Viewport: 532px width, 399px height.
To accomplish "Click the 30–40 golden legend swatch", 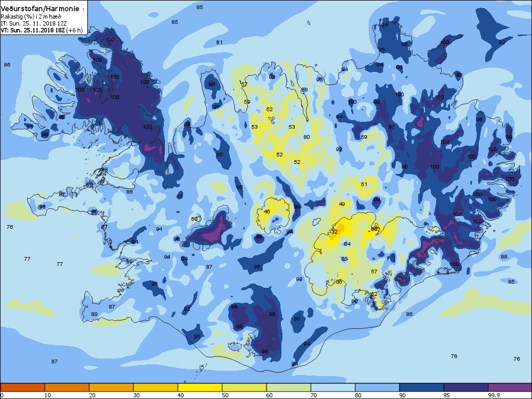I will click(x=156, y=387).
